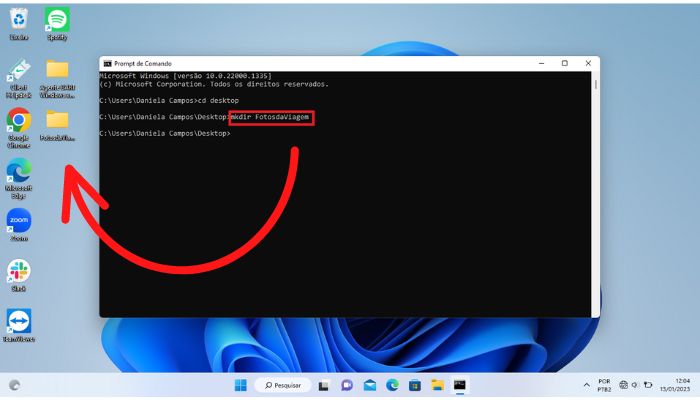Click the POR PTB2 language indicator

pyautogui.click(x=604, y=385)
